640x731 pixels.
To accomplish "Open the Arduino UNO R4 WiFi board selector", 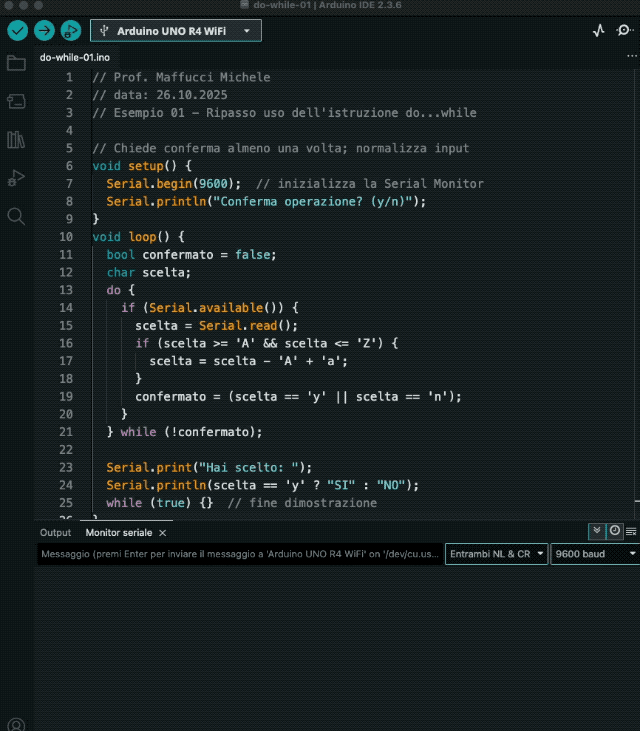I will pos(176,31).
